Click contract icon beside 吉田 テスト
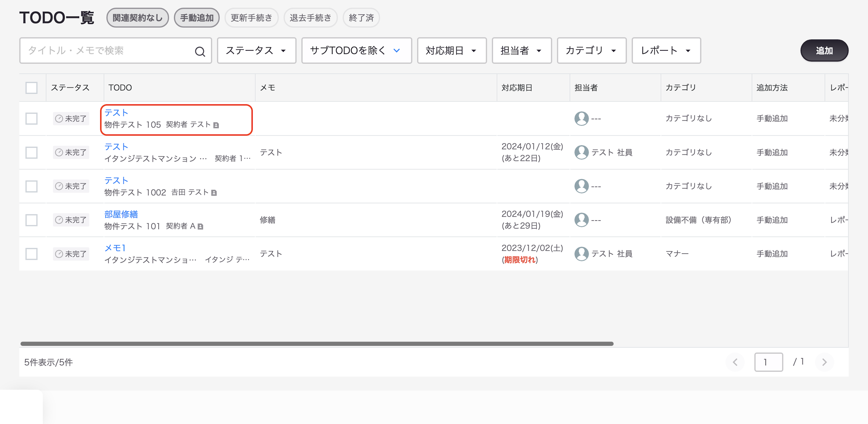Image resolution: width=868 pixels, height=424 pixels. pyautogui.click(x=214, y=193)
